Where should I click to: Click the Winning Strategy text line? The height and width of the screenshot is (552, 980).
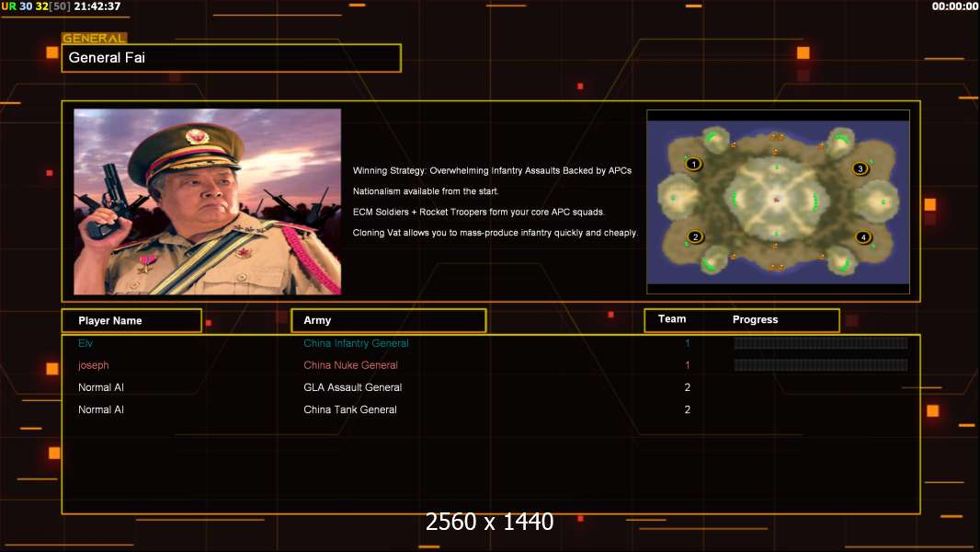click(x=492, y=171)
